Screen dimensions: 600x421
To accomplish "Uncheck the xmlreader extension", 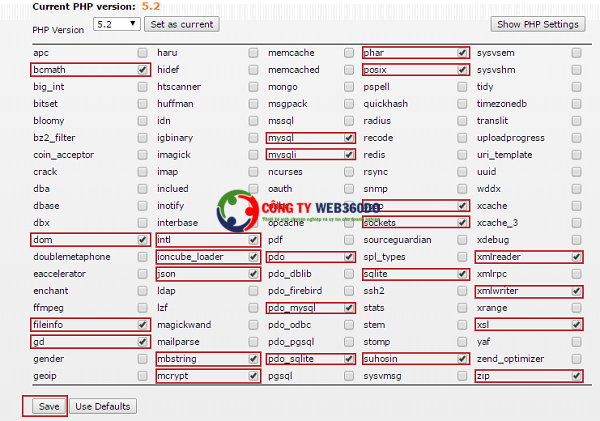I will click(576, 257).
